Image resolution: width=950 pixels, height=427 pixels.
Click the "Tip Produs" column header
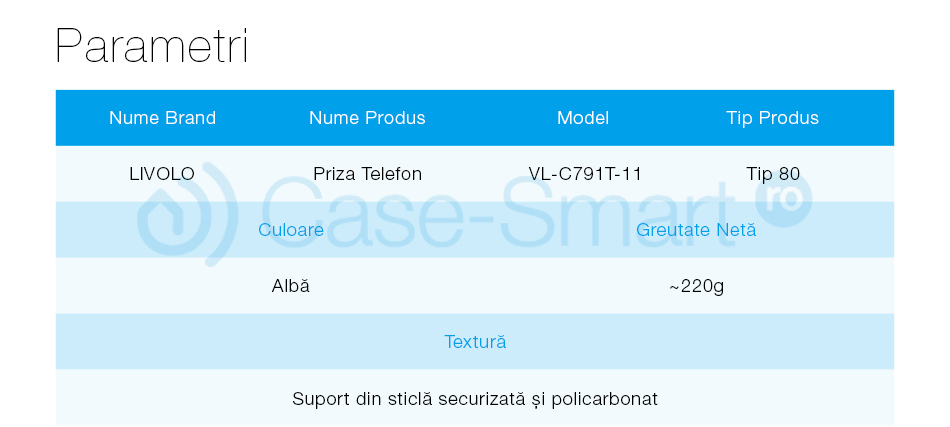click(772, 118)
